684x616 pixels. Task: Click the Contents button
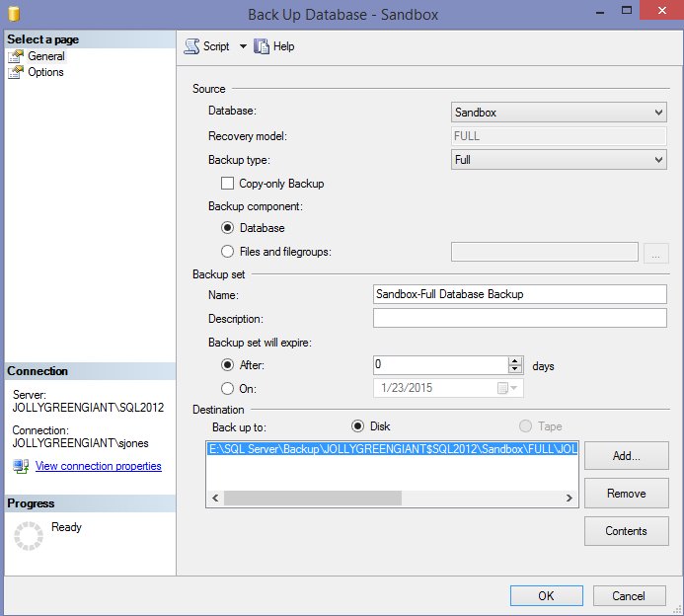(626, 531)
